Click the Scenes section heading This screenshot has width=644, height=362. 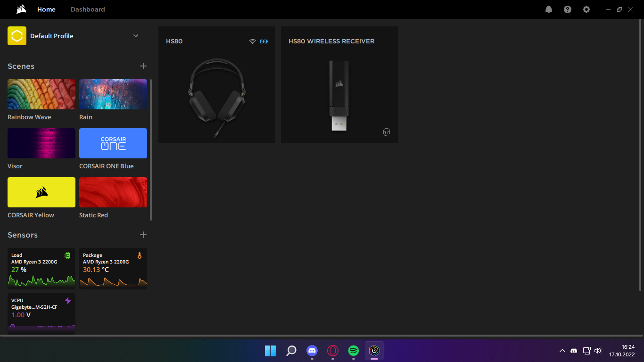click(x=21, y=66)
